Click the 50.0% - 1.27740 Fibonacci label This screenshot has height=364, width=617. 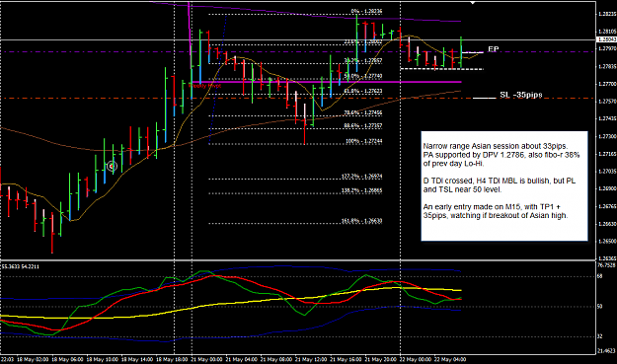(363, 76)
